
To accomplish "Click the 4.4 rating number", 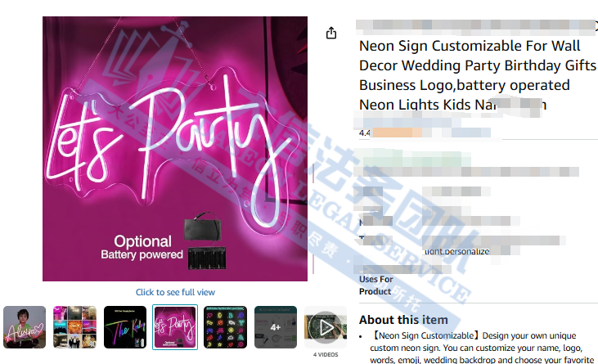I will tap(364, 133).
